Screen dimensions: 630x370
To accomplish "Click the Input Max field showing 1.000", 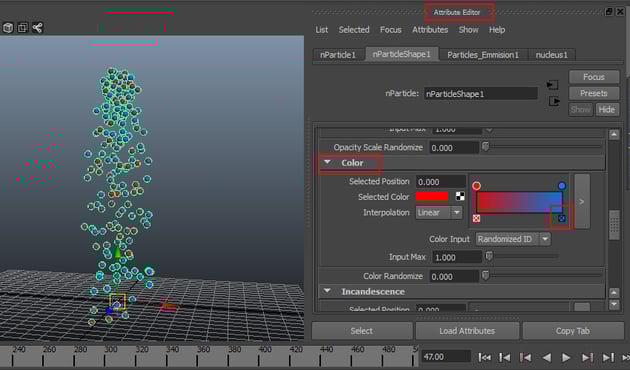I will click(457, 257).
